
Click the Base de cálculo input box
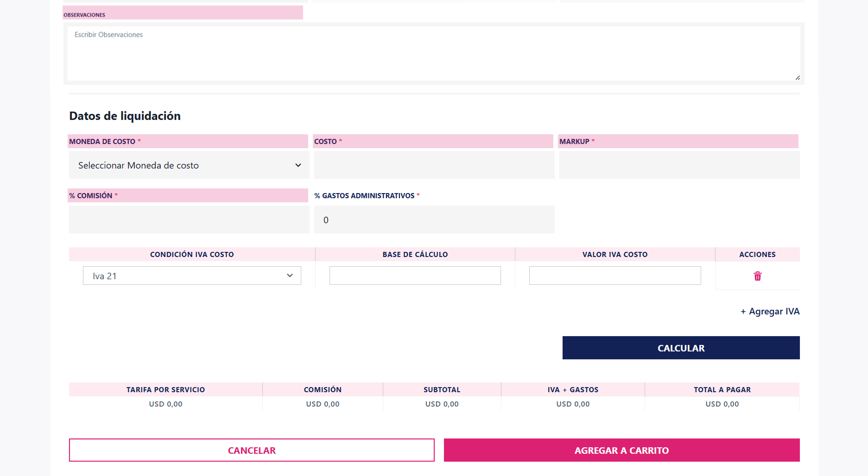click(x=415, y=276)
